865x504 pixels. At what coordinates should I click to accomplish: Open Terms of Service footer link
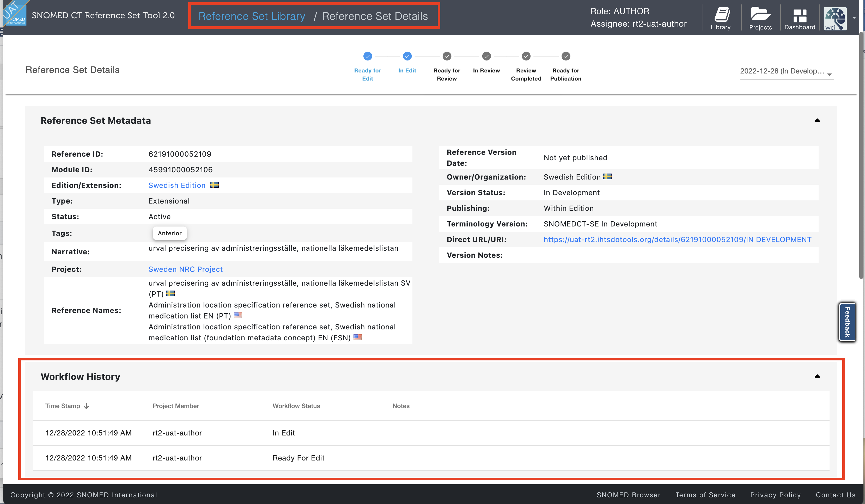(x=705, y=495)
